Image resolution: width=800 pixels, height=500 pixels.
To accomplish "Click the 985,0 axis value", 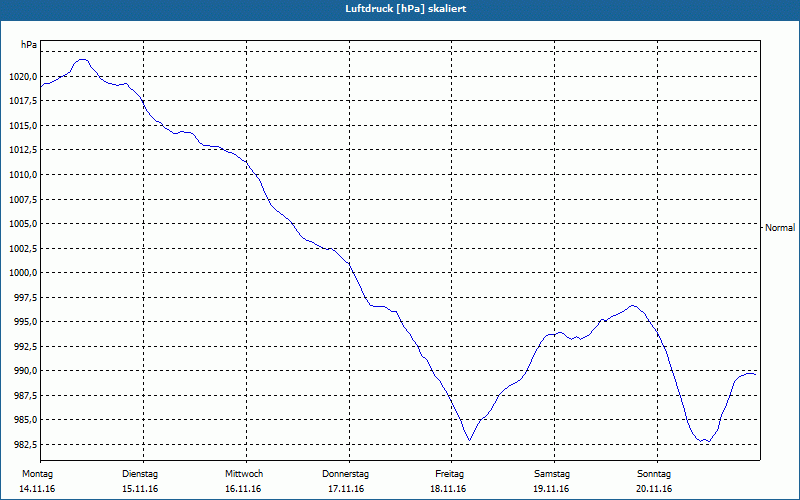I will 25,419.
